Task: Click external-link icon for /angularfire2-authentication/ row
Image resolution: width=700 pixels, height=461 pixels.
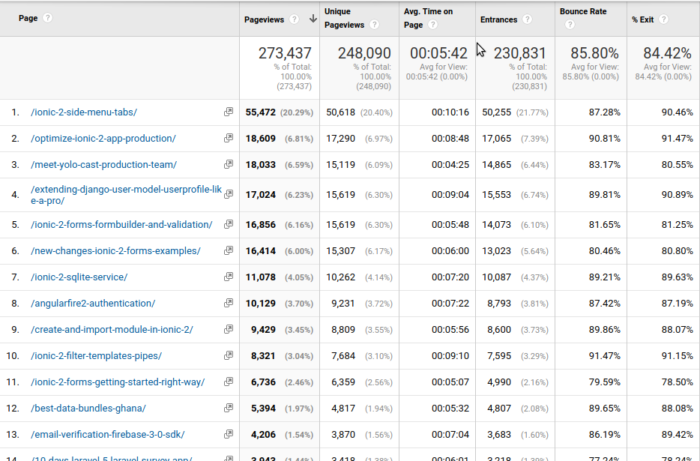Action: tap(228, 302)
